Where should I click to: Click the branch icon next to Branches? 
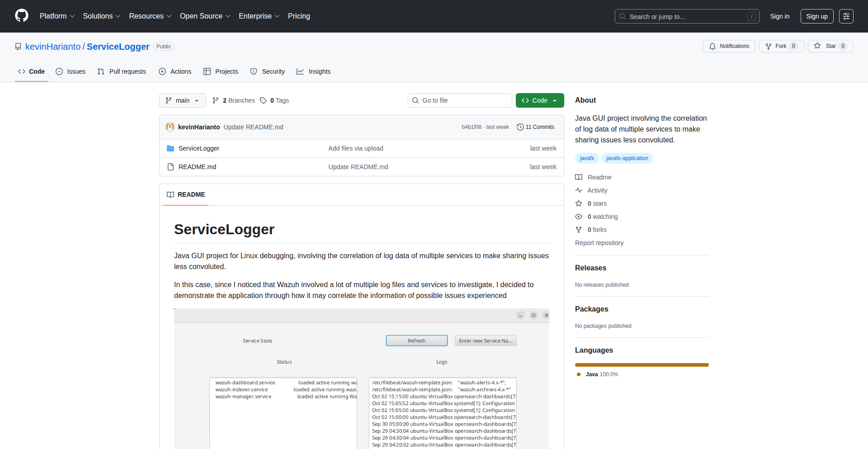coord(216,100)
